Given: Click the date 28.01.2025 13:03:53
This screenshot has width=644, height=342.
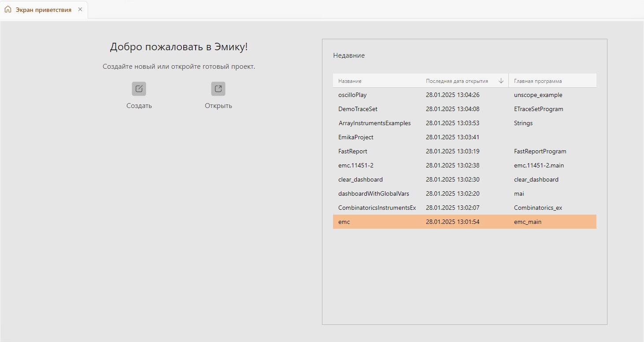Looking at the screenshot, I should (x=453, y=123).
